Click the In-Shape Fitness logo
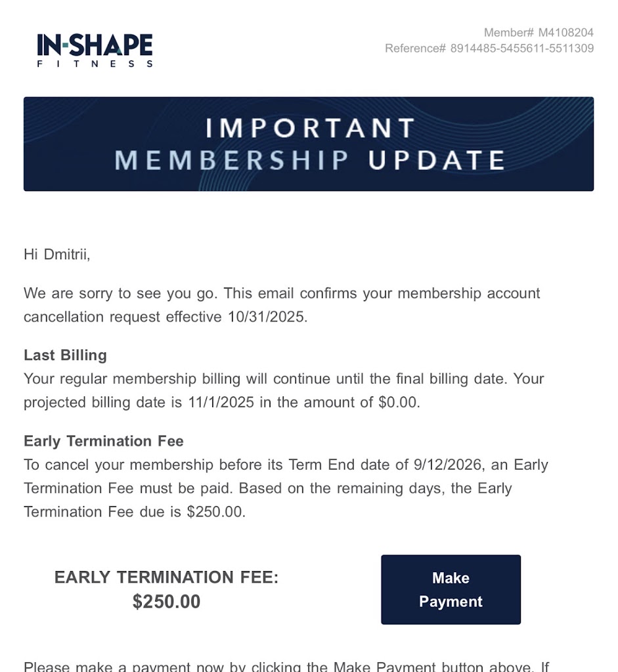Image resolution: width=618 pixels, height=672 pixels. pos(95,46)
